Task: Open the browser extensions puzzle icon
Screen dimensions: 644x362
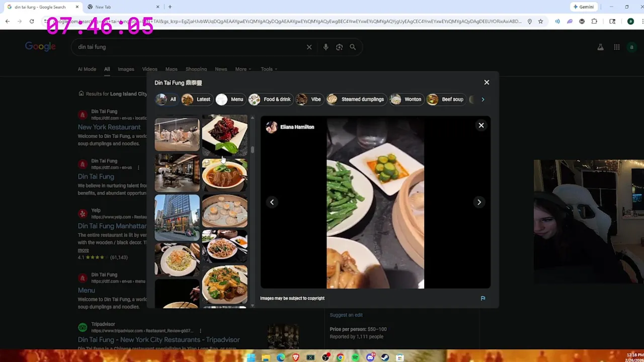Action: tap(594, 21)
